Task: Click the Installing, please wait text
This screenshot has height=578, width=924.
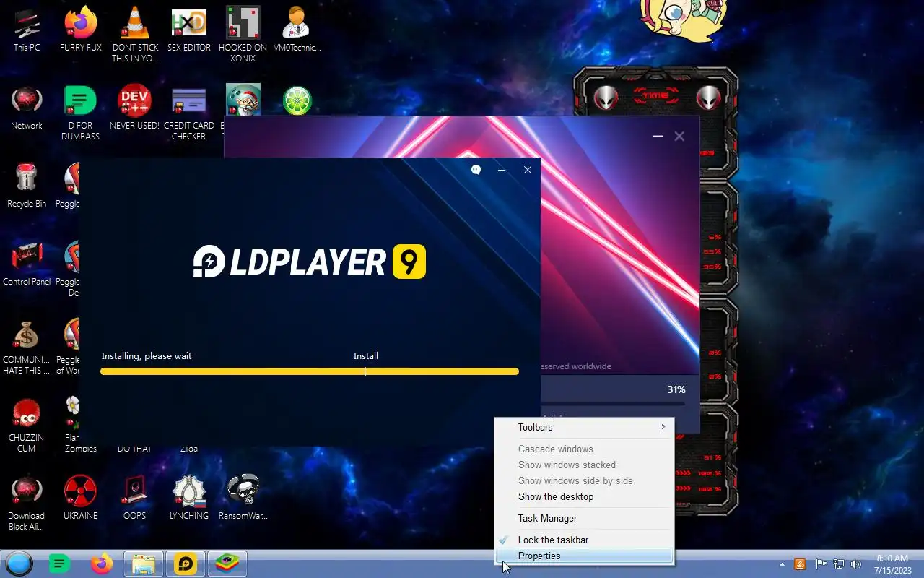Action: [147, 356]
